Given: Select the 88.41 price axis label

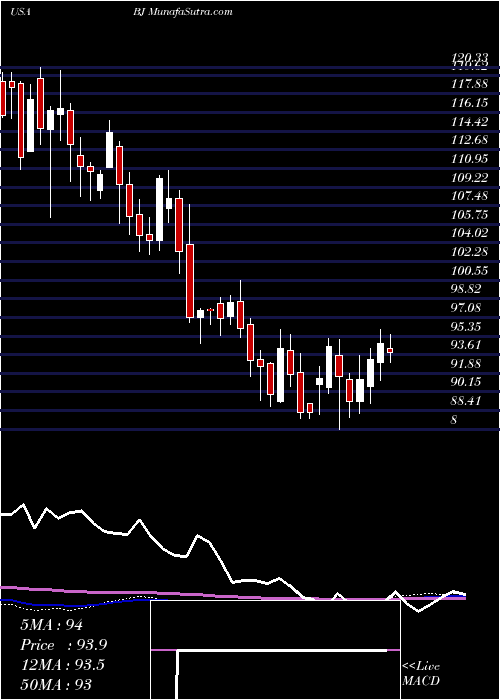Looking at the screenshot, I should tap(466, 400).
